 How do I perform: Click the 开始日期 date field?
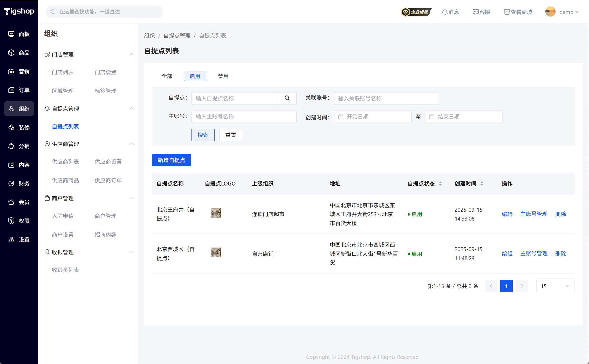coord(373,117)
